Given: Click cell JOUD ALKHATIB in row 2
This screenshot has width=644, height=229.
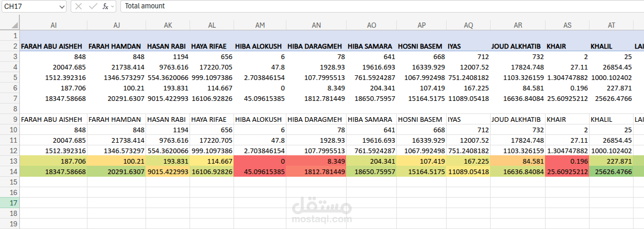Looking at the screenshot, I should tap(518, 46).
